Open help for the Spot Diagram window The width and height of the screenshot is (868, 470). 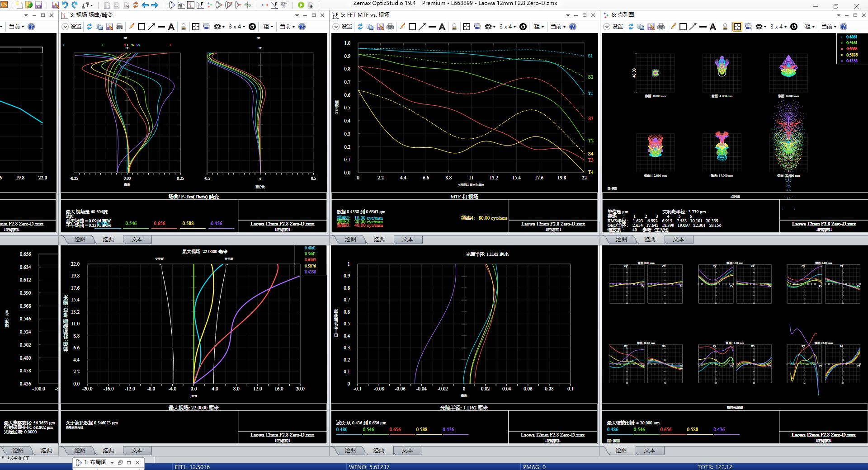tap(844, 27)
